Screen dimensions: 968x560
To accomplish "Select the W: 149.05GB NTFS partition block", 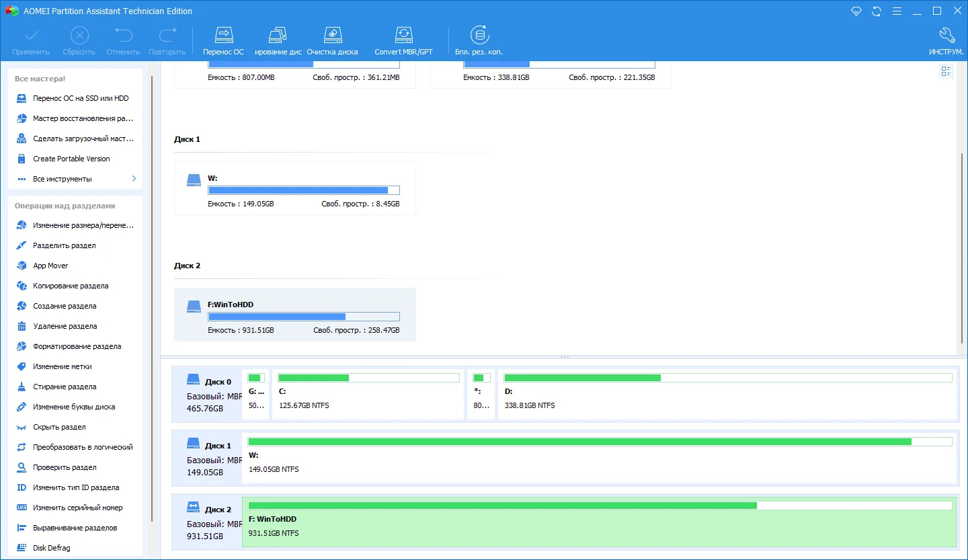I will pyautogui.click(x=600, y=458).
